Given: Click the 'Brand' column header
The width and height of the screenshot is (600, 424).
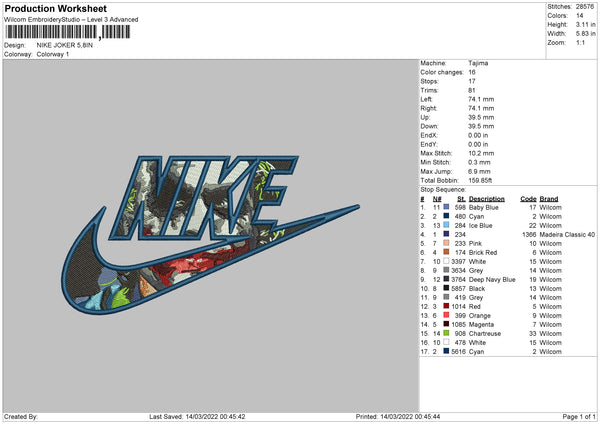Looking at the screenshot, I should point(549,199).
